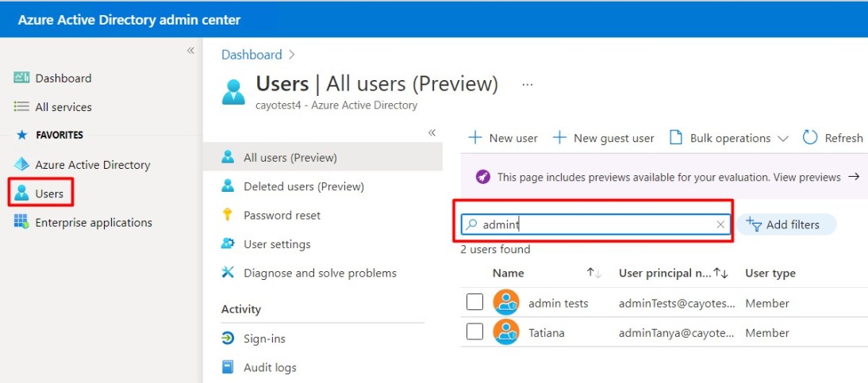Click the admin tests user avatar
The image size is (868, 383).
(506, 303)
